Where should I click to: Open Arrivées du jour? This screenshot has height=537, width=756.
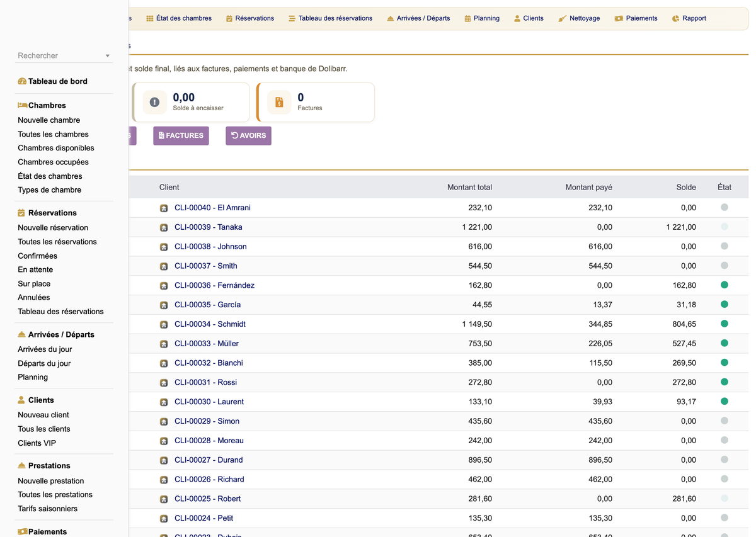(x=45, y=349)
